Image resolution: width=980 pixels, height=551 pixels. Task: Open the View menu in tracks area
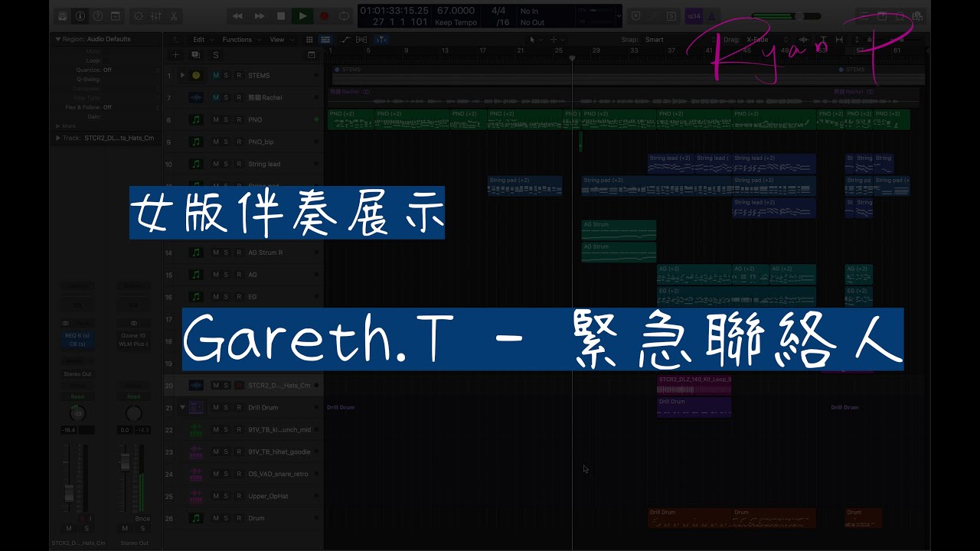[x=279, y=40]
